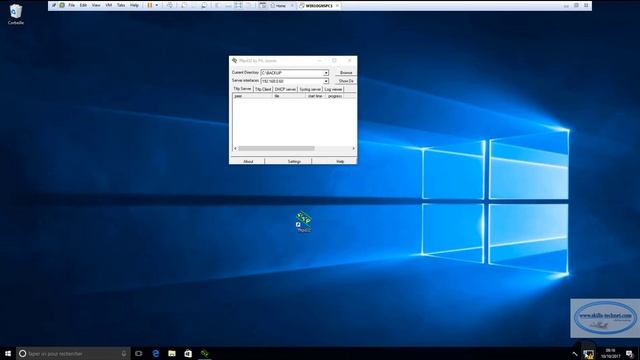The height and width of the screenshot is (360, 640).
Task: Click the network tray icon
Action: pyautogui.click(x=588, y=354)
